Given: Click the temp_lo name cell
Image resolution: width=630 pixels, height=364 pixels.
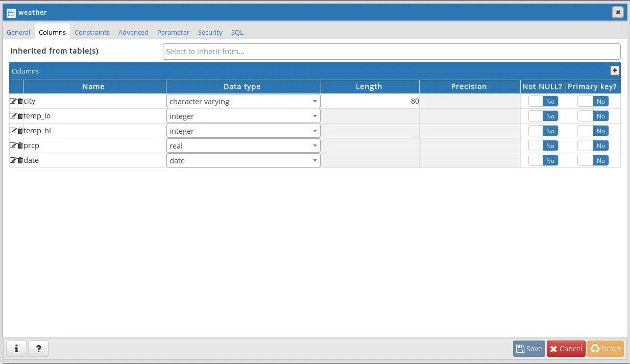Looking at the screenshot, I should pyautogui.click(x=94, y=116).
